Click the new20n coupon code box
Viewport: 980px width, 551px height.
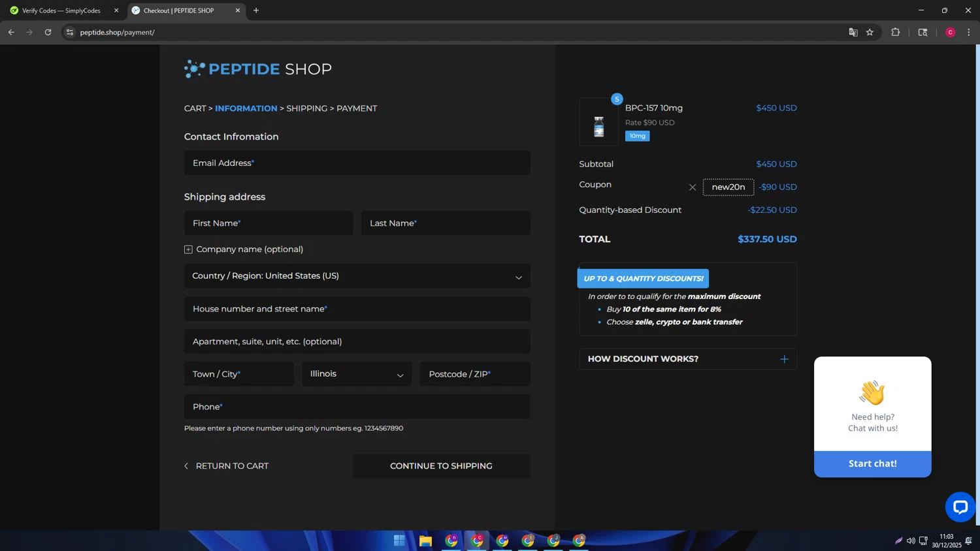(x=728, y=187)
